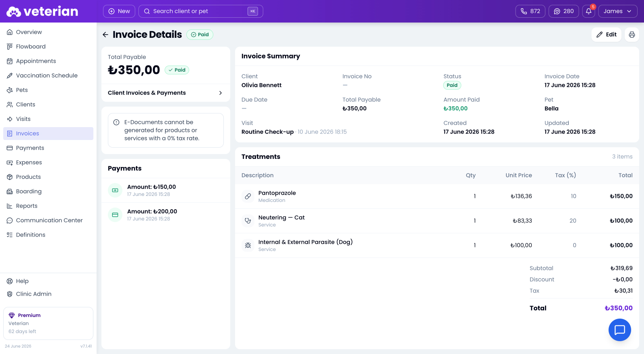Open client Olivia Bennett
The height and width of the screenshot is (354, 644).
(x=262, y=85)
